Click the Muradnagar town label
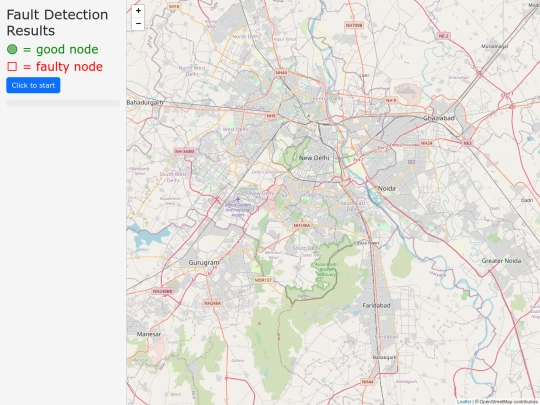Image resolution: width=540 pixels, height=405 pixels. coord(495,46)
